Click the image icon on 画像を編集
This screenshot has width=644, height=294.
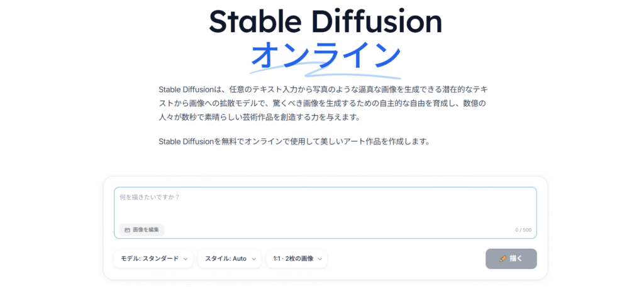127,230
